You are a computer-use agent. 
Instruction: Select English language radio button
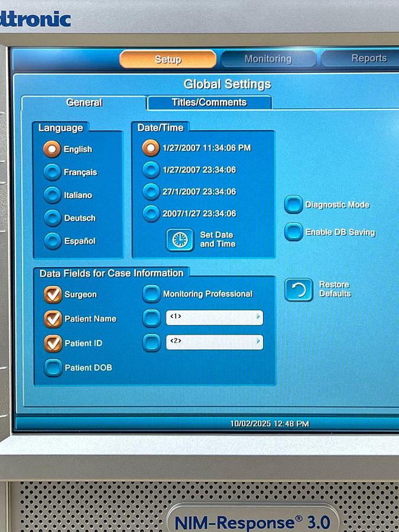click(x=52, y=149)
